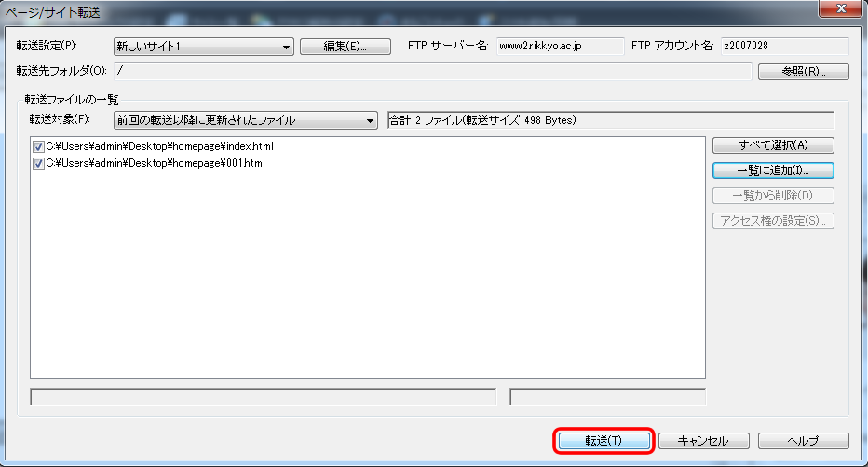Click the 転送先フォルダ destination field
This screenshot has height=467, width=868.
(x=433, y=71)
